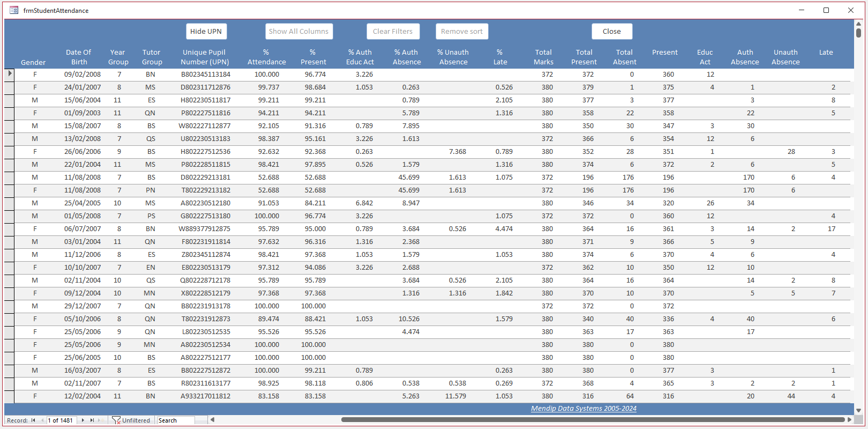
Task: Click the % Unauth Absence column header
Action: pos(453,57)
